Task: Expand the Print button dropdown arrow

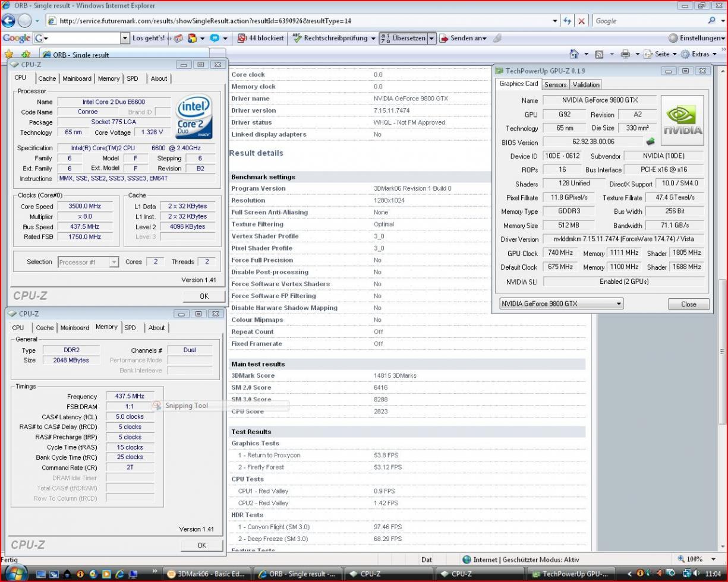Action: coord(638,54)
